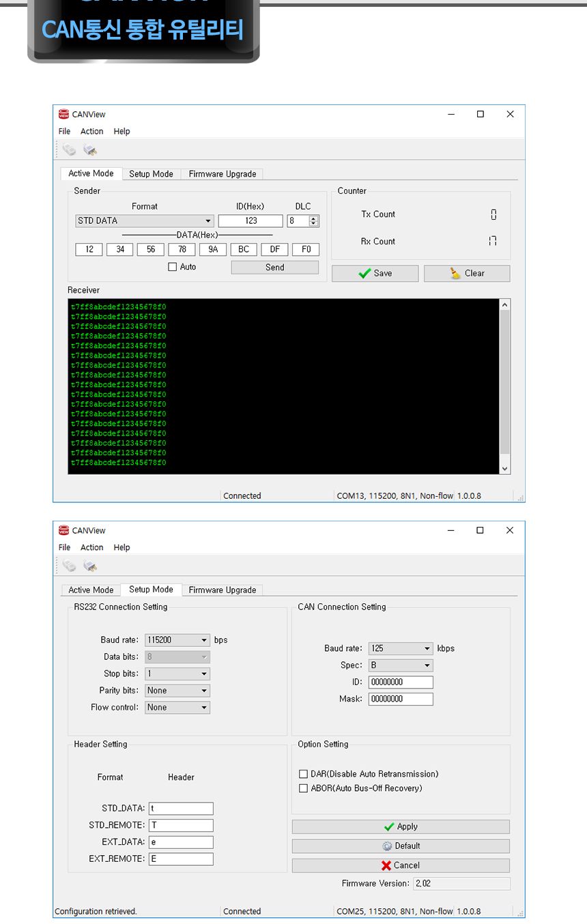
Task: Click EXT_REMOTE header field
Action: (x=181, y=859)
